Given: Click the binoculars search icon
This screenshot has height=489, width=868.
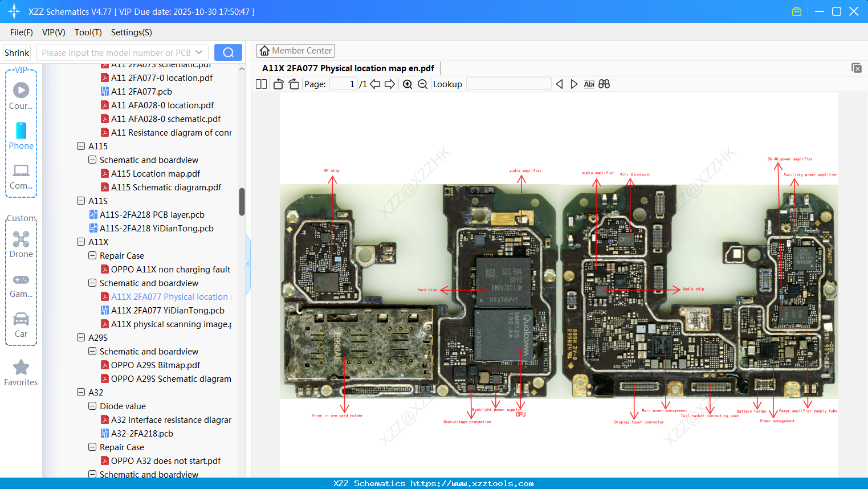Looking at the screenshot, I should click(x=604, y=84).
